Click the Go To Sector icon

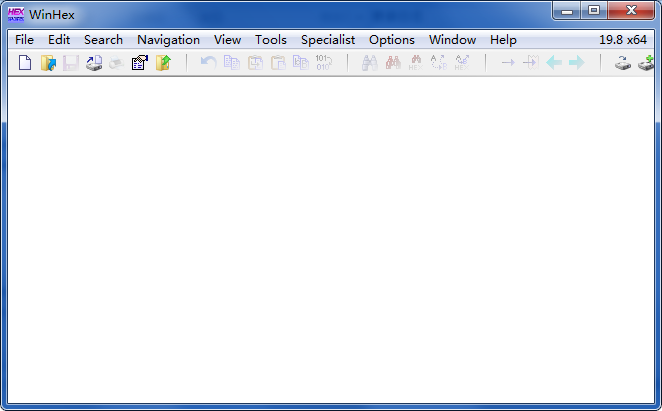(531, 63)
